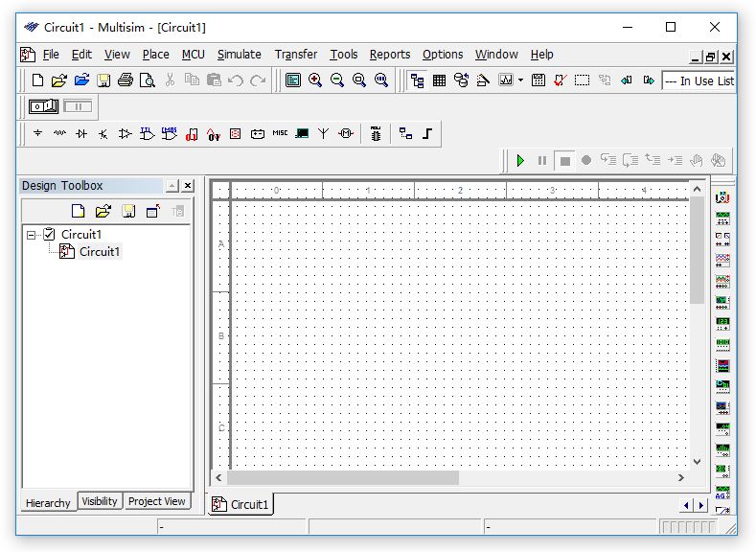Switch to the Hierarchy tab

coord(48,503)
